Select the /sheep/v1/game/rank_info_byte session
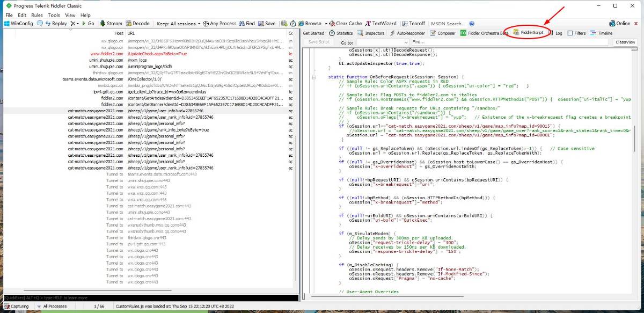The height and width of the screenshot is (313, 644). (148, 130)
